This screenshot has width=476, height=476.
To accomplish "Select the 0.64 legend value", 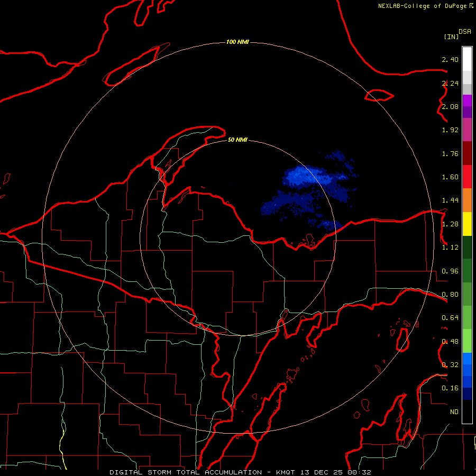I will 450,318.
